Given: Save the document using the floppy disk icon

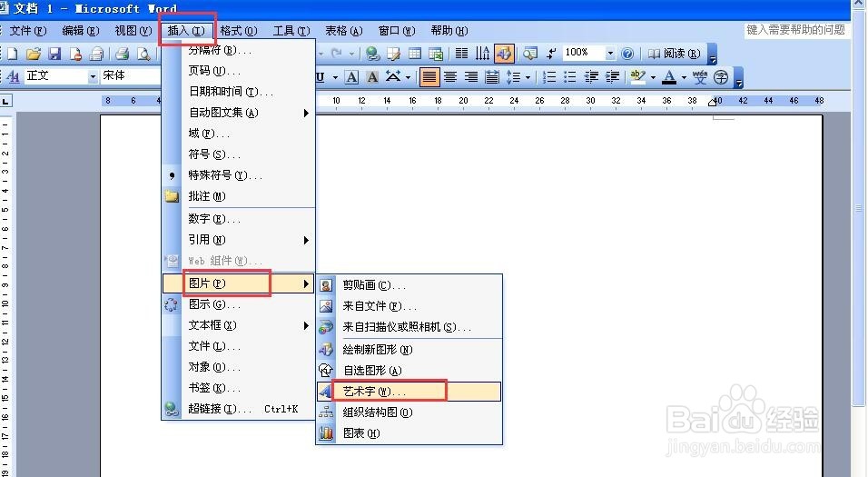Looking at the screenshot, I should click(54, 54).
